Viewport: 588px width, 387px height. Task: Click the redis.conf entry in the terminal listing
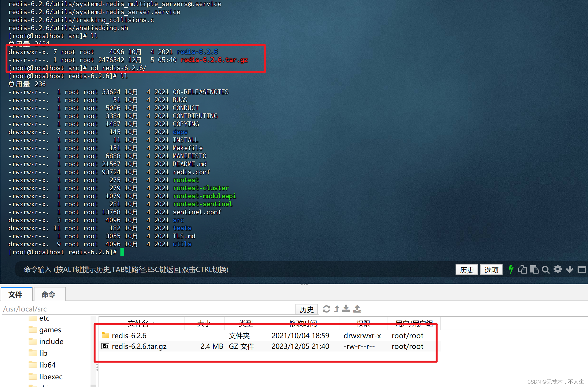191,172
